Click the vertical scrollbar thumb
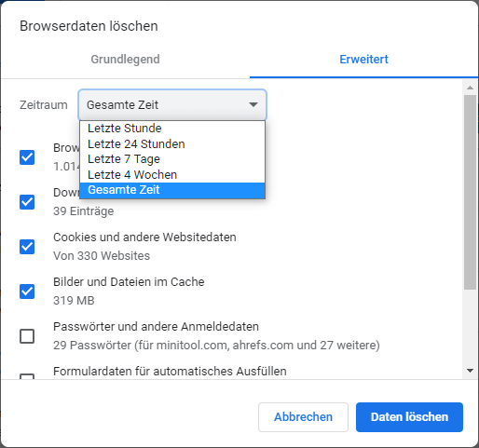 470,192
